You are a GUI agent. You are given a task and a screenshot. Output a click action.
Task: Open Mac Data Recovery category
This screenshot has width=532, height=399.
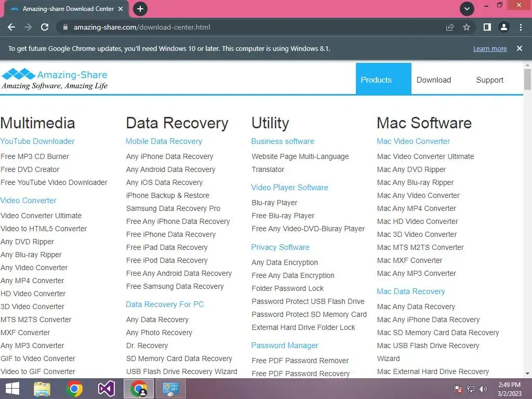pyautogui.click(x=411, y=291)
